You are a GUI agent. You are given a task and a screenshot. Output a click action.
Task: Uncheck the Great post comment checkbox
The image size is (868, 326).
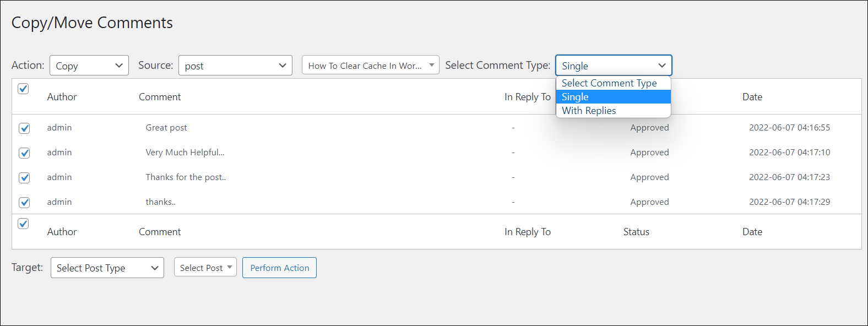[24, 128]
